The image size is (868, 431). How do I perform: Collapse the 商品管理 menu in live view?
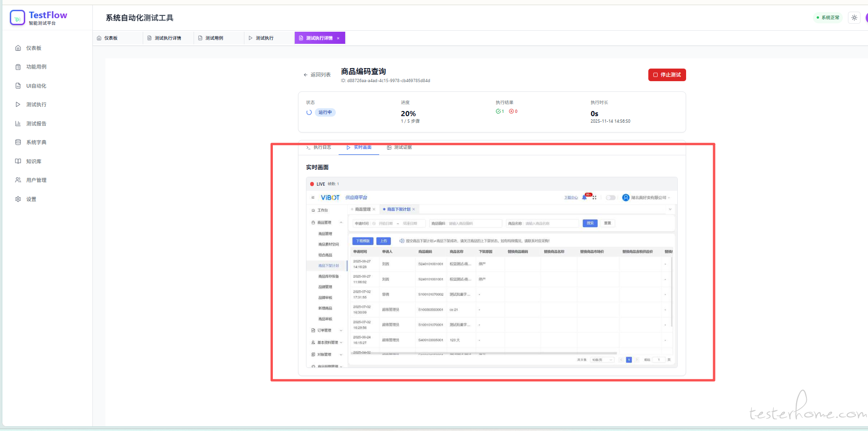(x=341, y=223)
